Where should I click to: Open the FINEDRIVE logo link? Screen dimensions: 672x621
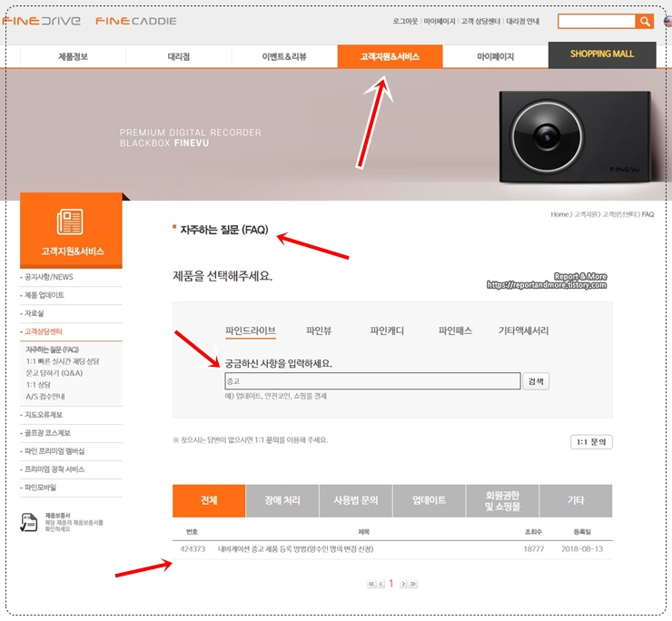tap(42, 21)
